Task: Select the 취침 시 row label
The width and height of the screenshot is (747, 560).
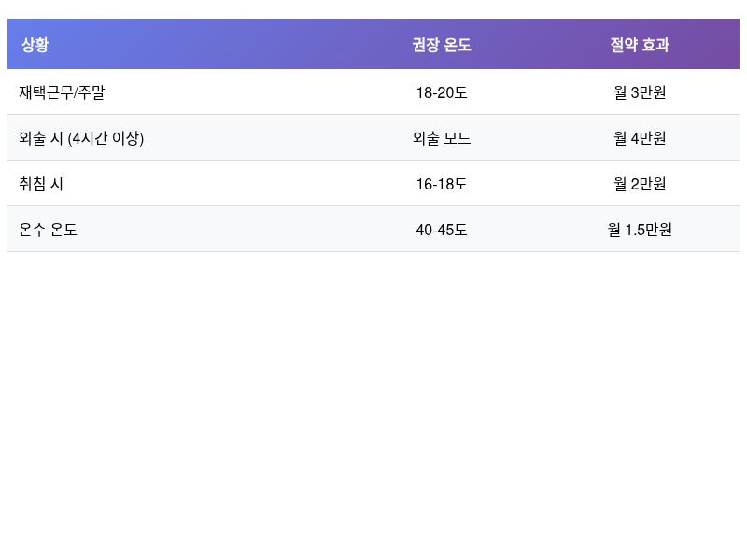Action: tap(42, 183)
